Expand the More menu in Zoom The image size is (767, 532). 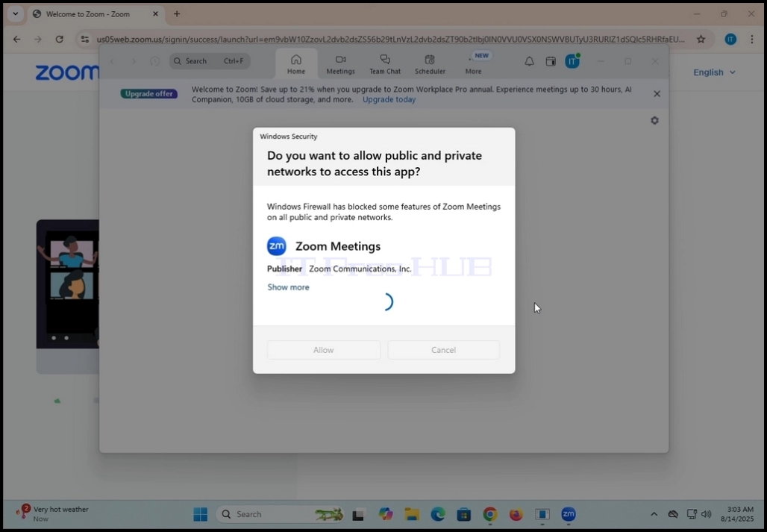[474, 64]
